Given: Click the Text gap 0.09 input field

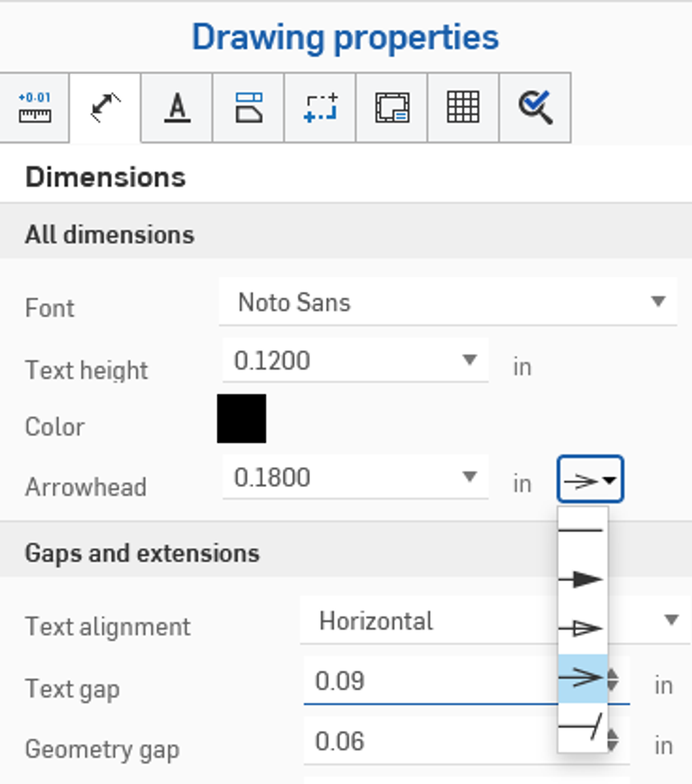Looking at the screenshot, I should coord(428,681).
